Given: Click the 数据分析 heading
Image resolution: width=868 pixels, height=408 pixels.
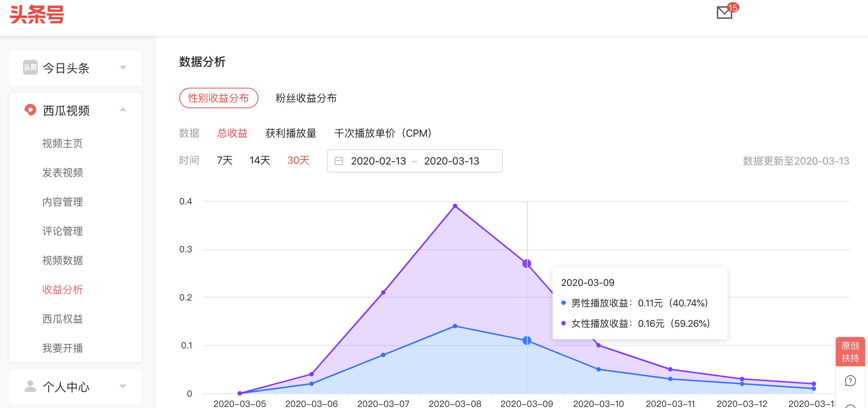Looking at the screenshot, I should [x=202, y=62].
